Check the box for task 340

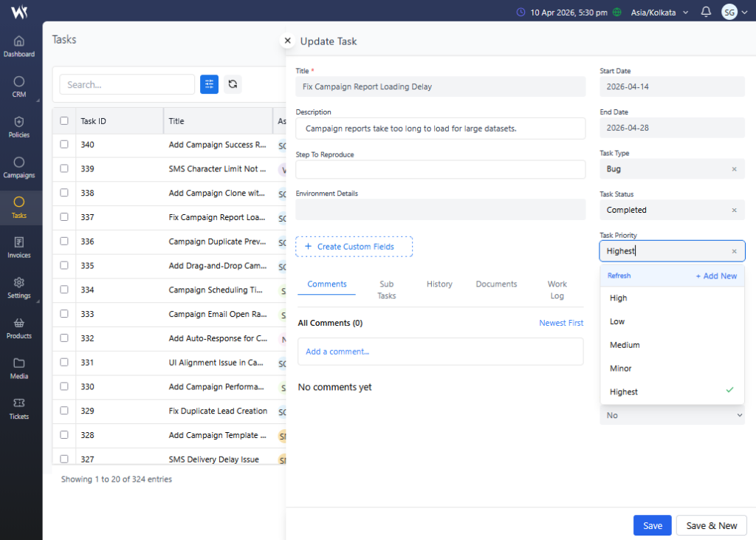coord(64,145)
